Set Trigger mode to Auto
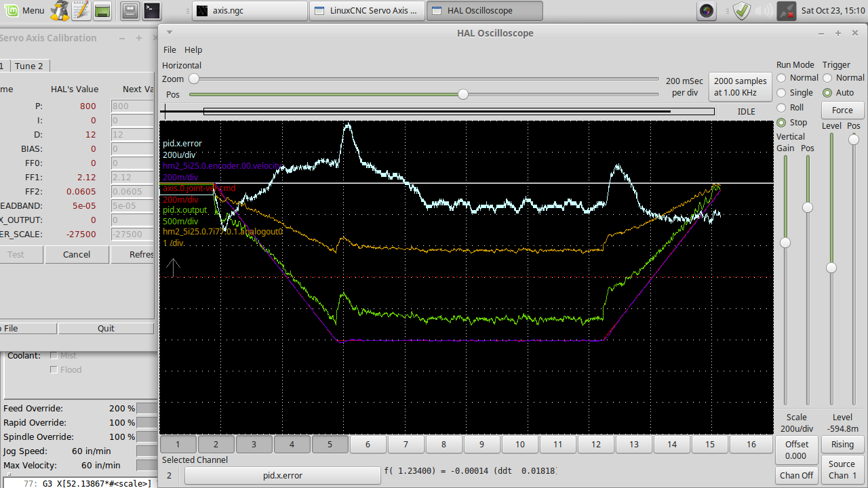This screenshot has height=488, width=868. tap(839, 93)
